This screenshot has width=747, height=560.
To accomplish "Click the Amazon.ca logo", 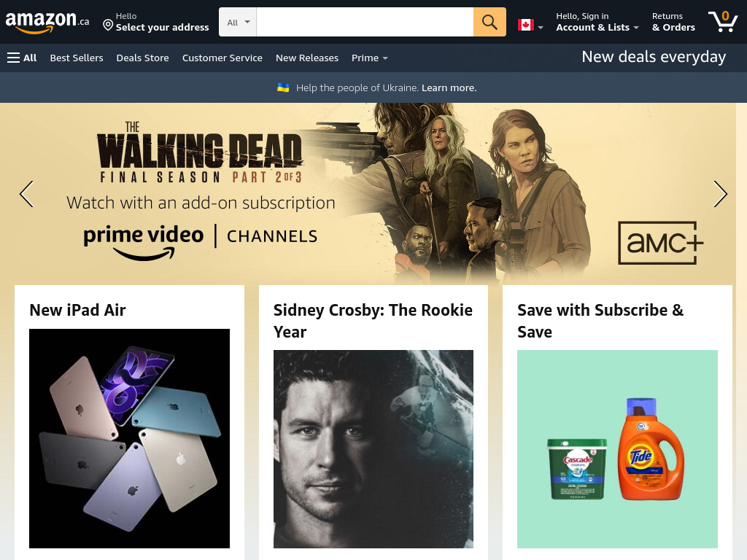I will tap(47, 22).
